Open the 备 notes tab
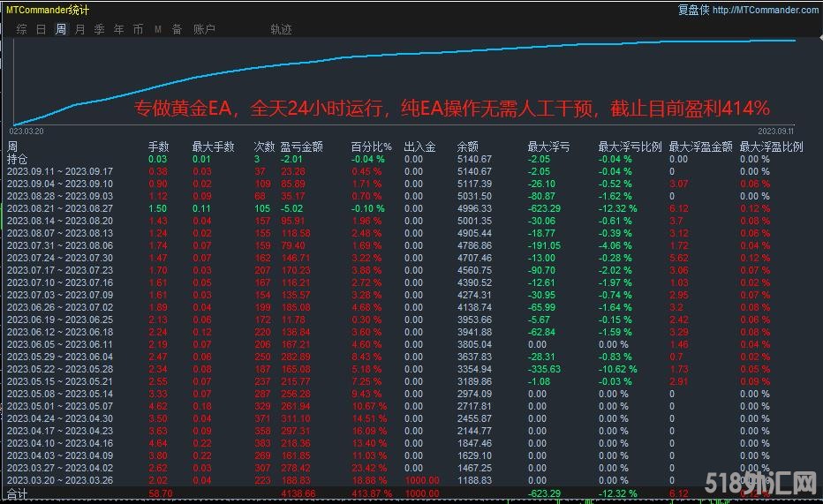 point(177,29)
